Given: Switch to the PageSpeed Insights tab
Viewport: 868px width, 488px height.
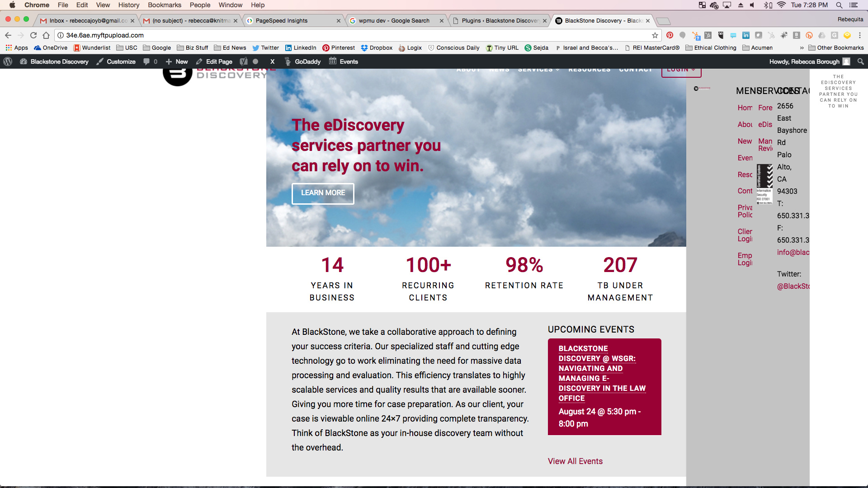Looking at the screenshot, I should click(282, 21).
